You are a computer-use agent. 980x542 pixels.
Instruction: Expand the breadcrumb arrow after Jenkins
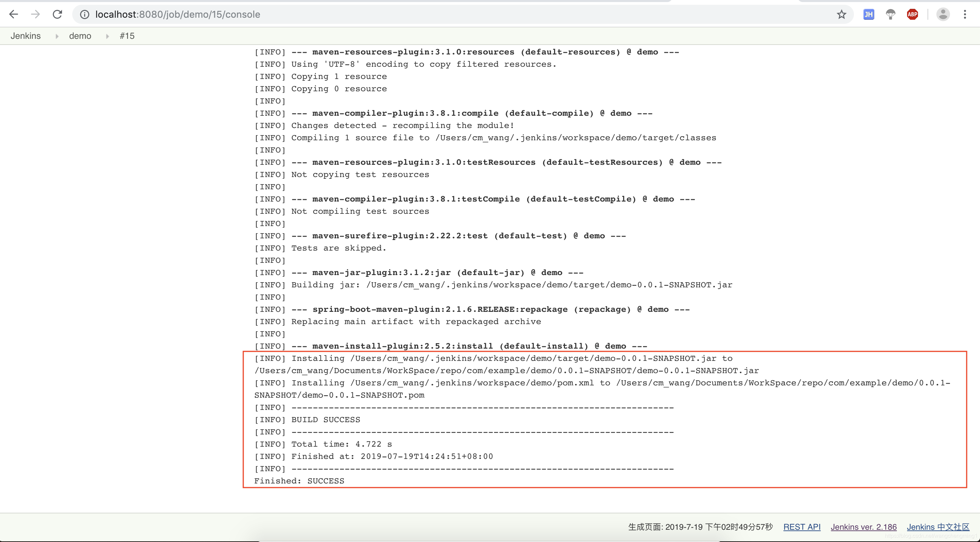coord(57,36)
